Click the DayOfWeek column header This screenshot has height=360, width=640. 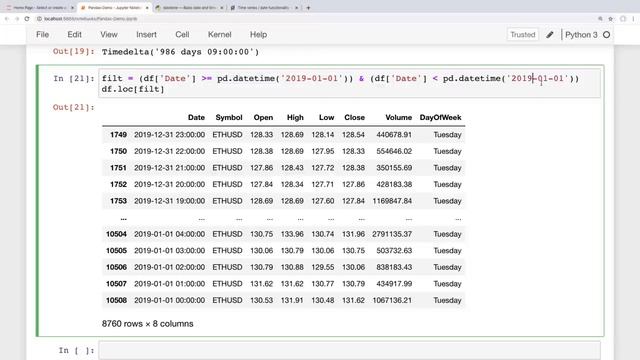tap(440, 118)
